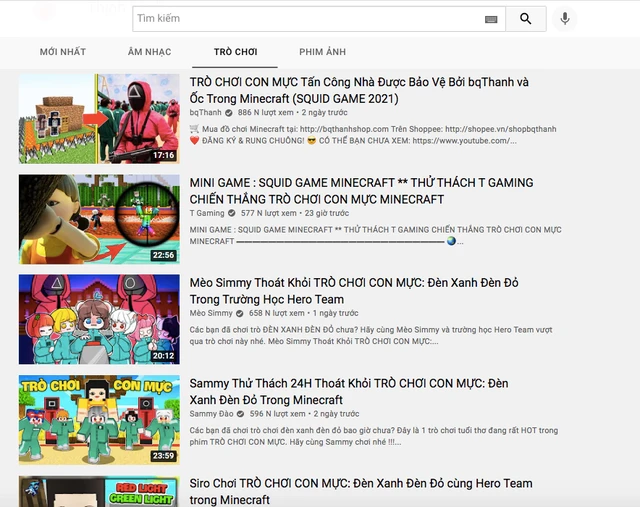Viewport: 640px width, 507px height.
Task: Open title 'Mèo Simmy Thoát Khỏi TRÒ CHƠI CON MỰC'
Action: [x=354, y=291]
